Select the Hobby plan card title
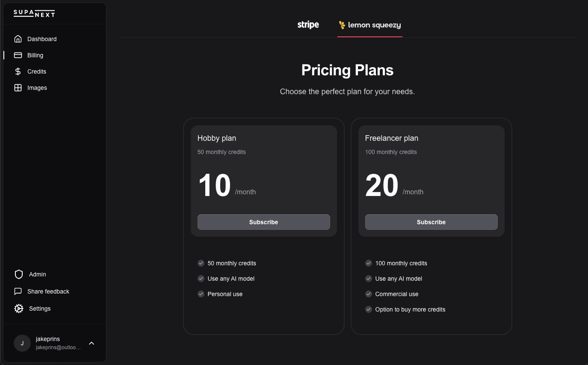 tap(217, 138)
